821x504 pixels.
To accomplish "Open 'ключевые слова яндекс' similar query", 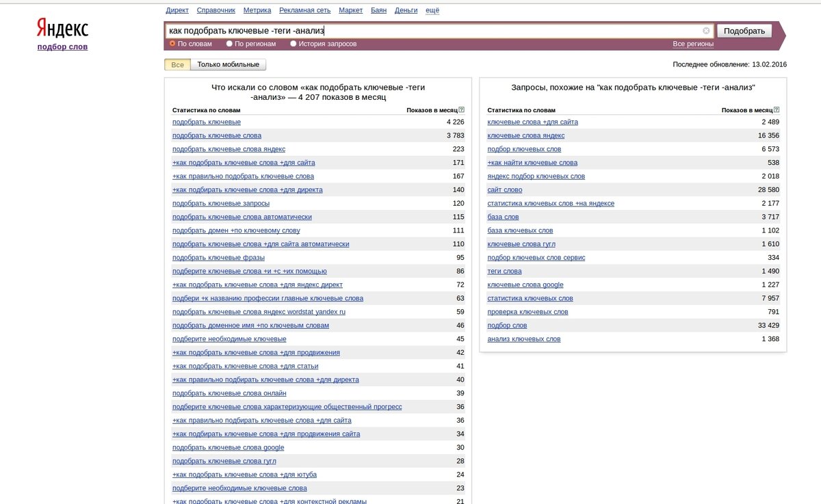I will [x=526, y=135].
